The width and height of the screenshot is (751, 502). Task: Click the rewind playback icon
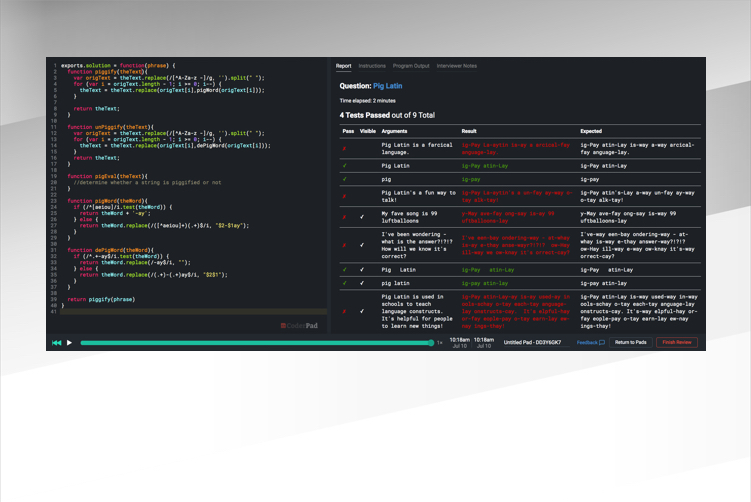[57, 343]
